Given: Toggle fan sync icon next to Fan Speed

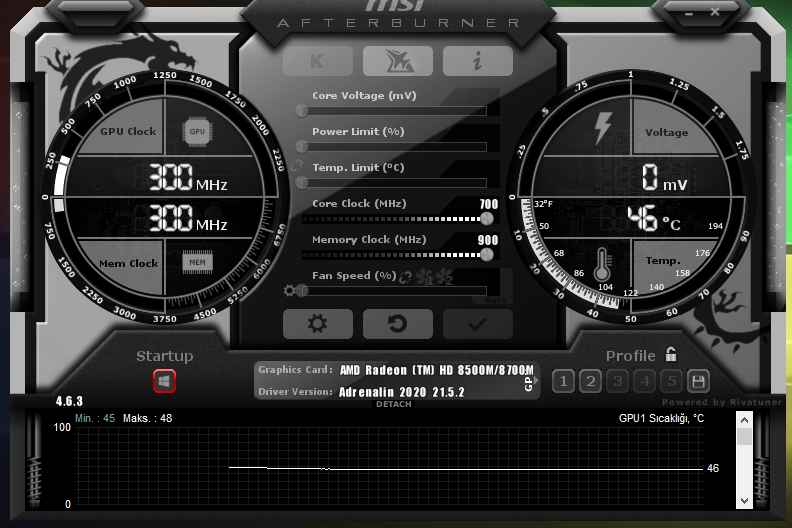Looking at the screenshot, I should pyautogui.click(x=405, y=277).
